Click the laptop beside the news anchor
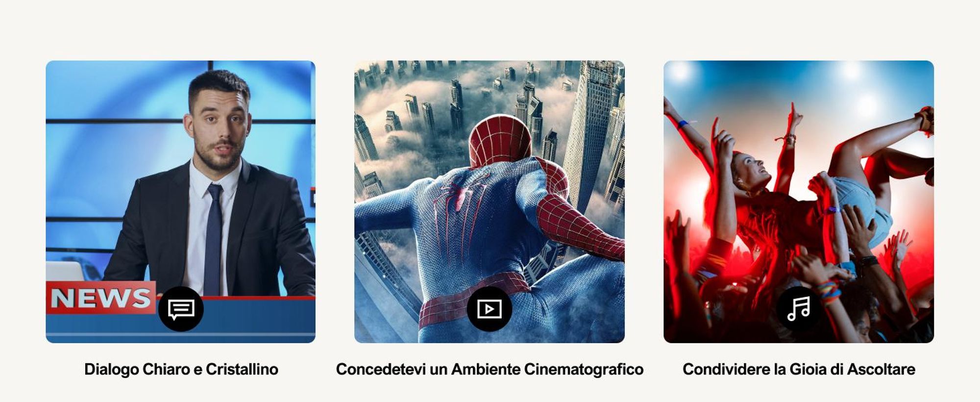This screenshot has height=402, width=980. (65, 271)
